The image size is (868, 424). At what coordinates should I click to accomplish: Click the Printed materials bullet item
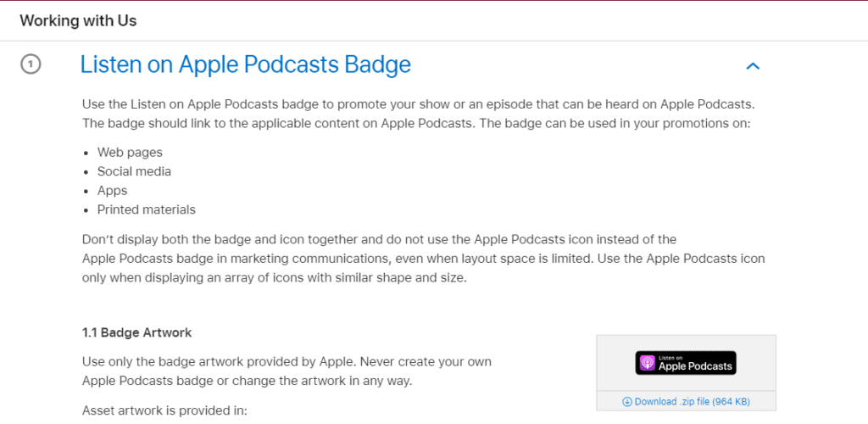coord(146,209)
